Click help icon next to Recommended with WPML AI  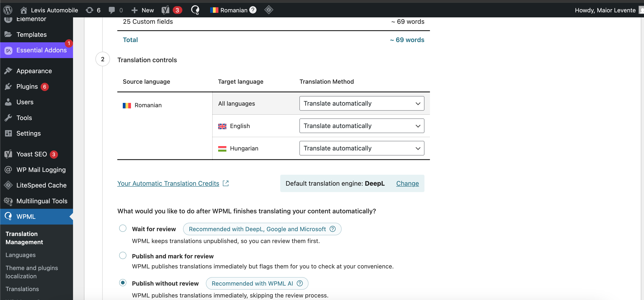pos(299,283)
